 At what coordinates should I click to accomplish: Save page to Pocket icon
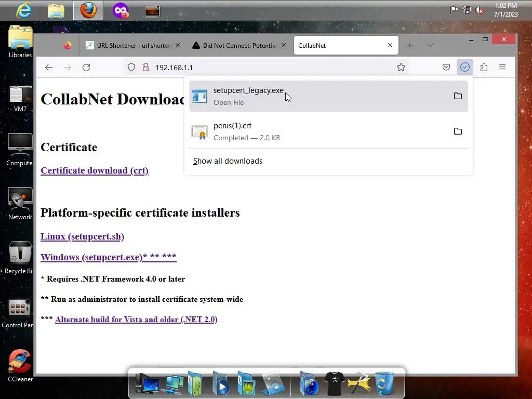(446, 67)
